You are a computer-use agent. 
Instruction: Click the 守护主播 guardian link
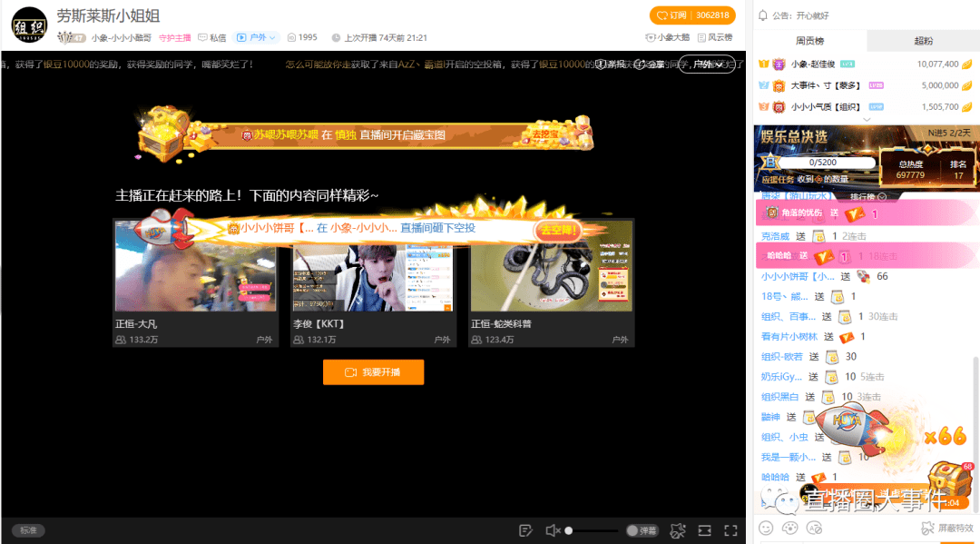click(x=174, y=37)
